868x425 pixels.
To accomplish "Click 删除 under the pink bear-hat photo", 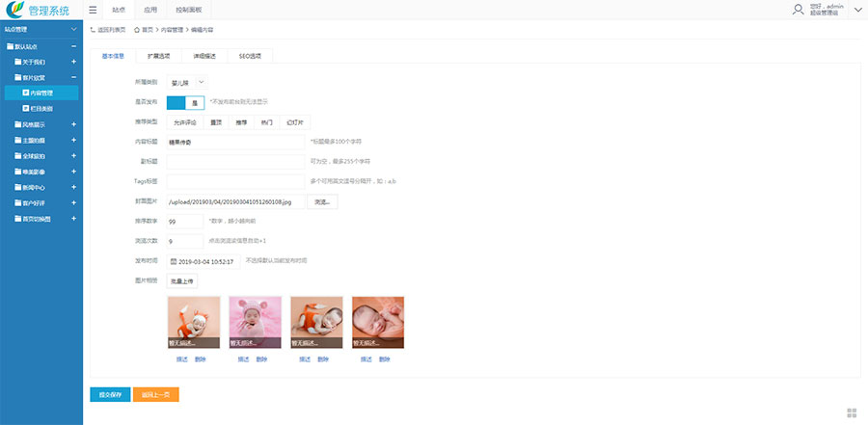I will coord(261,359).
